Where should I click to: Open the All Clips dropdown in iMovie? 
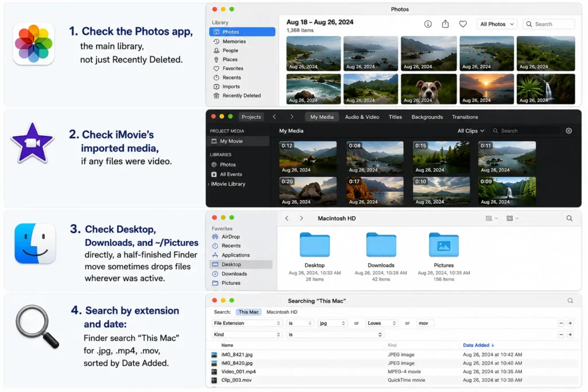471,131
